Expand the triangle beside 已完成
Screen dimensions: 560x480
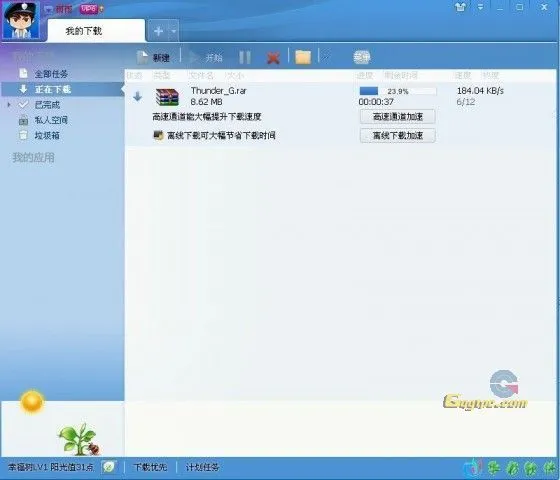(9, 105)
